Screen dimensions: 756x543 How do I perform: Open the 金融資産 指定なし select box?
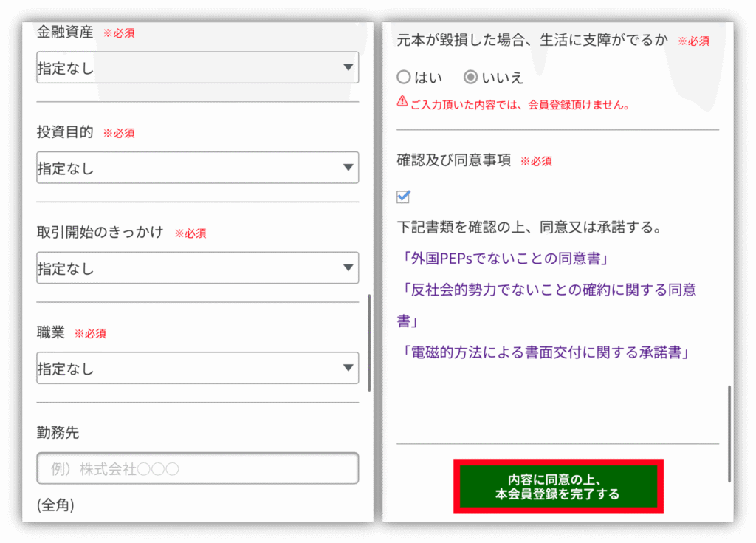192,68
